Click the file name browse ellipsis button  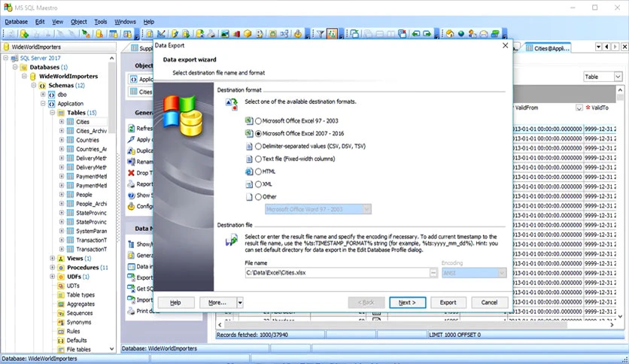tap(433, 272)
